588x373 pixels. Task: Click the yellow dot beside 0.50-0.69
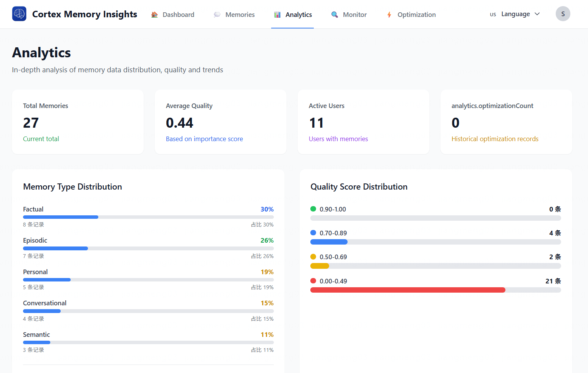click(313, 256)
